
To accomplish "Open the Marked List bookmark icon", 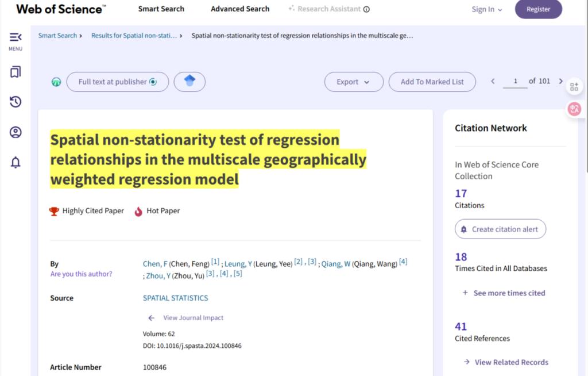I will tap(16, 72).
